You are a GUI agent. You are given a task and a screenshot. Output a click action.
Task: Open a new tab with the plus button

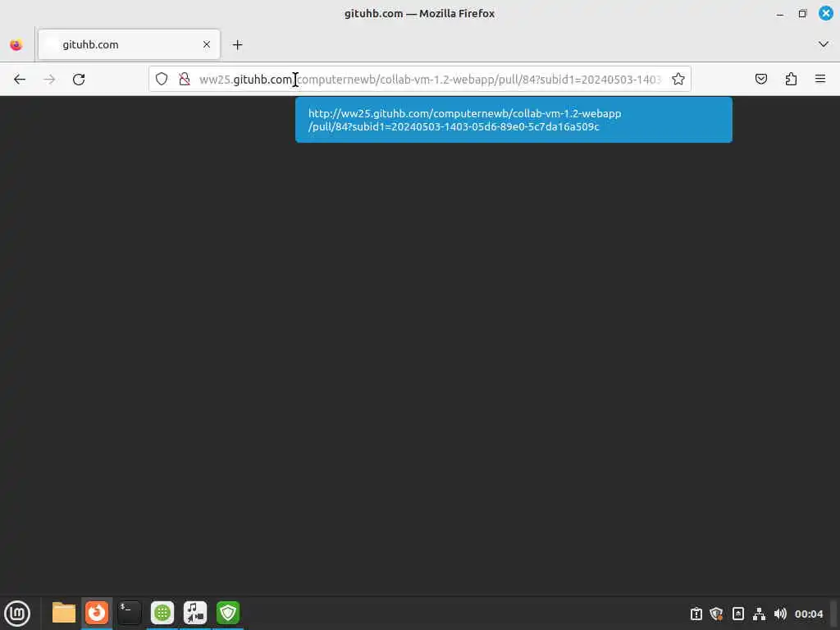tap(237, 45)
